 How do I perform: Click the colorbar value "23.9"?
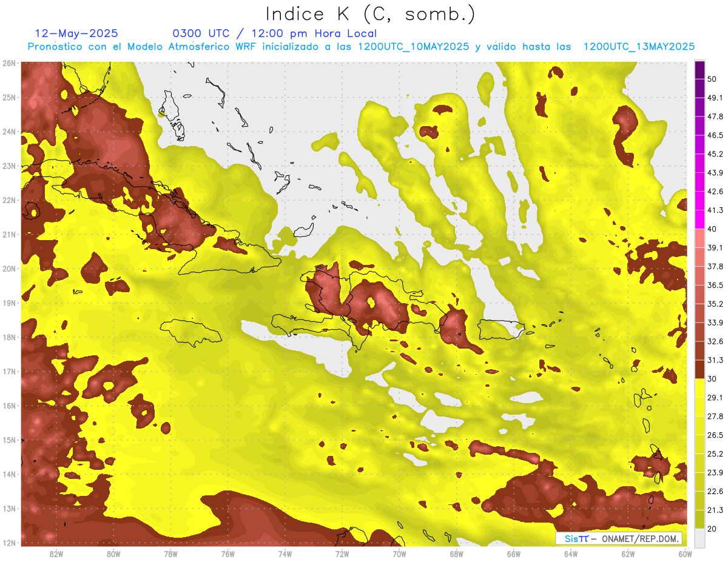[x=715, y=473]
